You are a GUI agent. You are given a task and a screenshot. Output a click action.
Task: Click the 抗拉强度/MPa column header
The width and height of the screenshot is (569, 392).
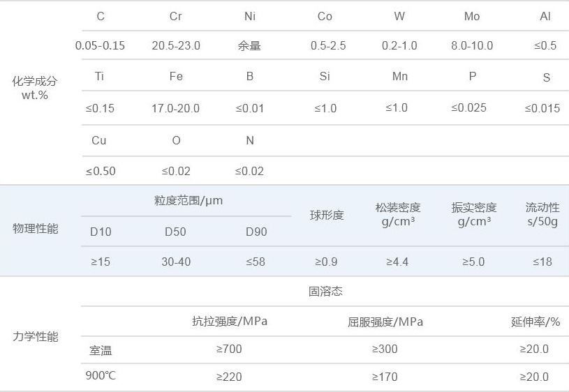[x=230, y=322]
